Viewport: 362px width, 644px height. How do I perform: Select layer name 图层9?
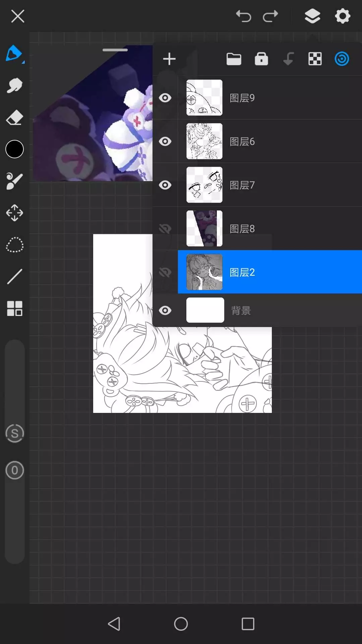pos(242,98)
